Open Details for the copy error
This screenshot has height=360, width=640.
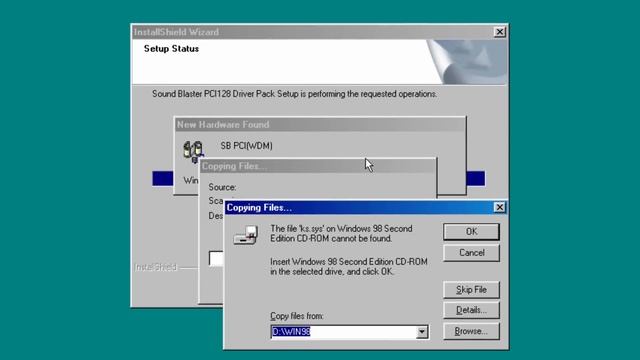pos(471,310)
